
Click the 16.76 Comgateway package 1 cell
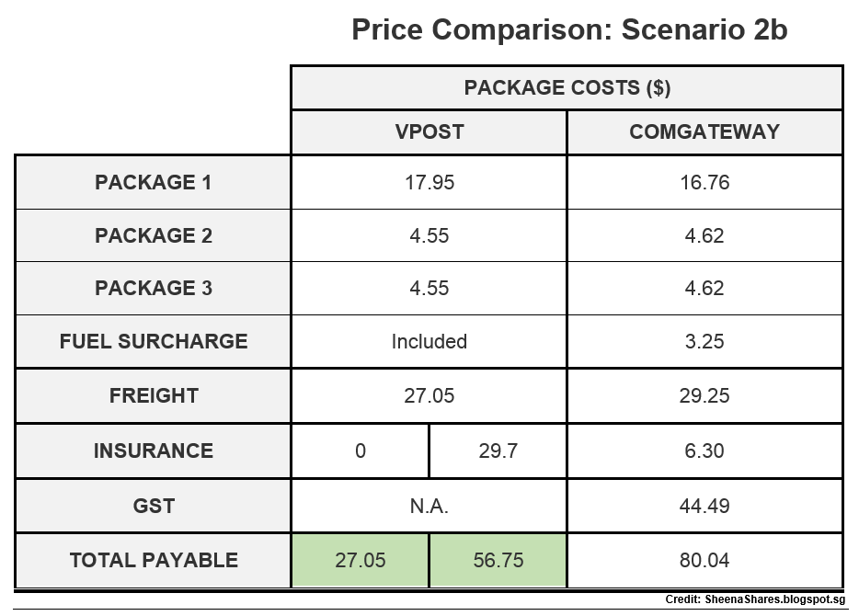pyautogui.click(x=704, y=182)
